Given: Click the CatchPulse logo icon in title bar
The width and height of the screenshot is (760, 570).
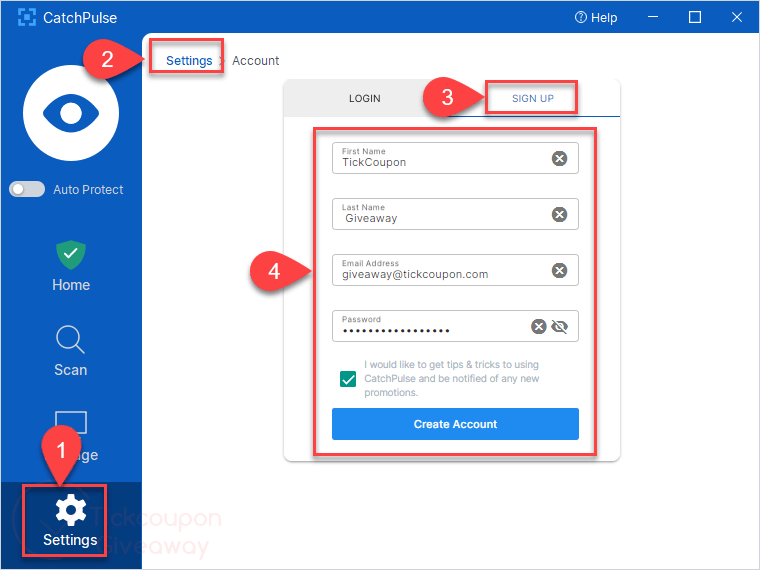Looking at the screenshot, I should (x=27, y=17).
